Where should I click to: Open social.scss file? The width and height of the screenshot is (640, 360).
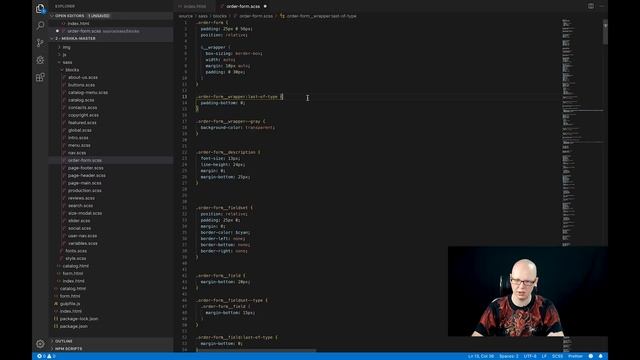pyautogui.click(x=79, y=229)
